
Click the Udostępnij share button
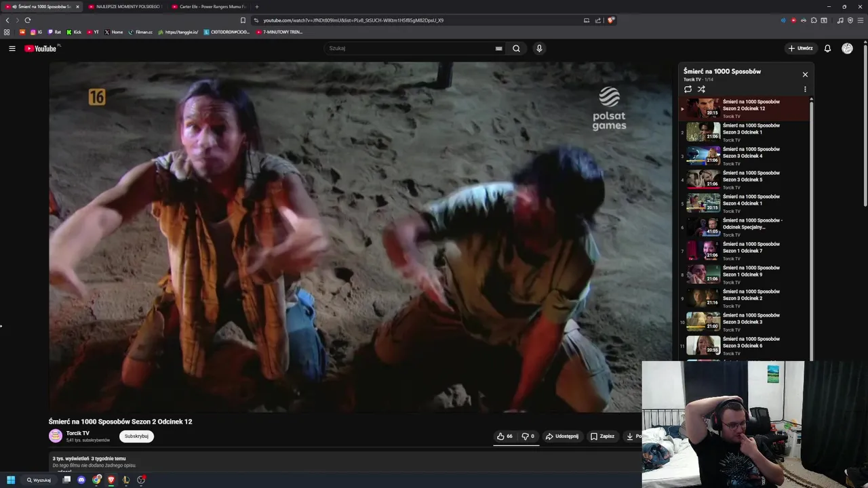pyautogui.click(x=562, y=436)
